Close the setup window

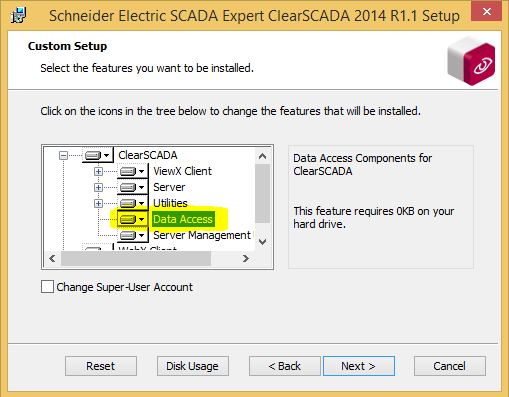click(x=487, y=11)
